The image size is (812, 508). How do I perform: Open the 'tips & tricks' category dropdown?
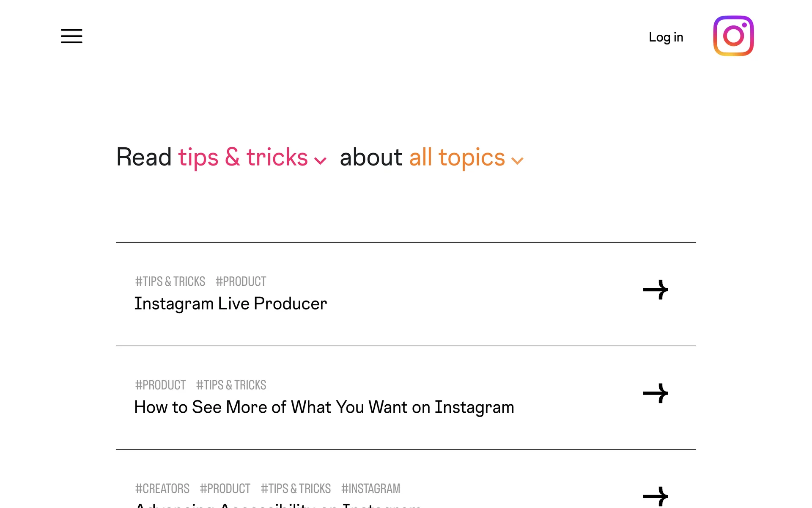point(243,157)
